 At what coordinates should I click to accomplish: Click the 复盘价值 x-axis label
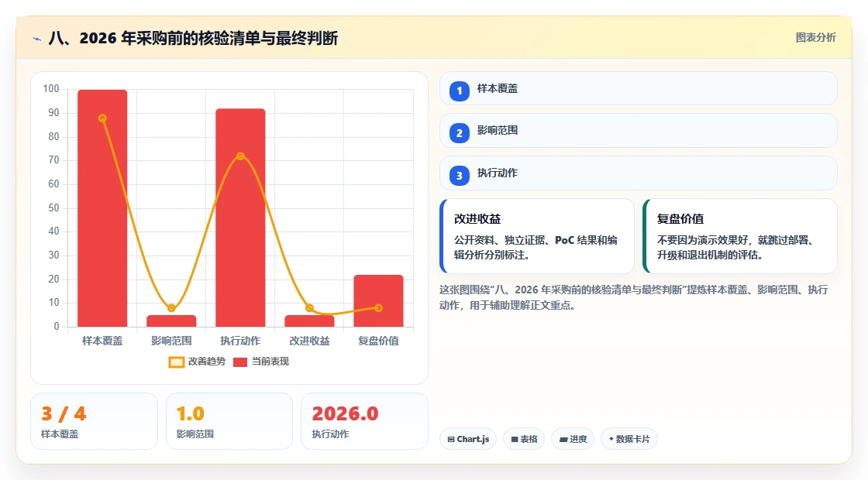point(379,341)
